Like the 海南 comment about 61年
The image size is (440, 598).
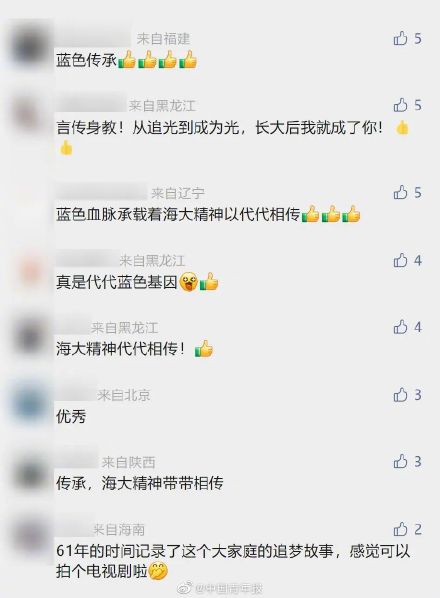(400, 529)
